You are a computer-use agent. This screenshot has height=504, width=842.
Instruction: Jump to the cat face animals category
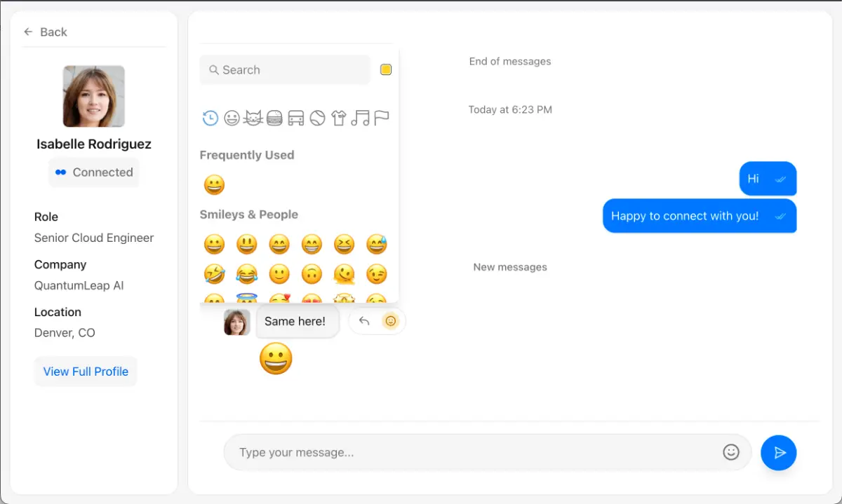tap(253, 118)
